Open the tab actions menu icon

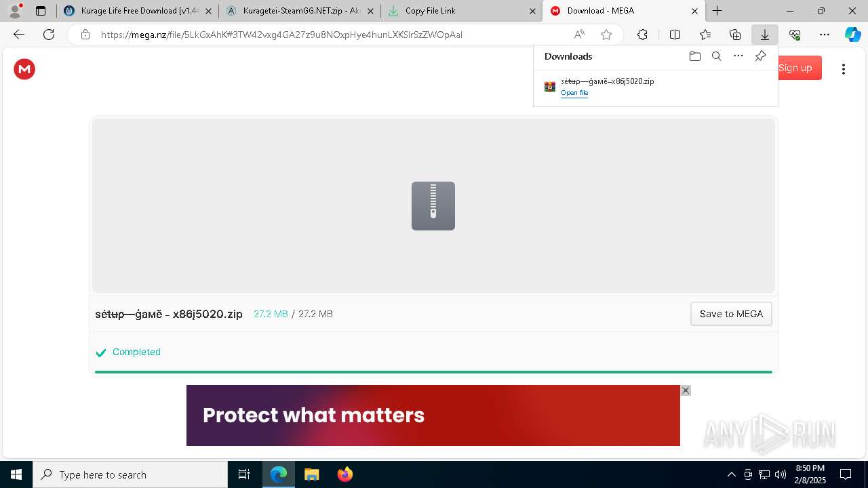[x=41, y=11]
